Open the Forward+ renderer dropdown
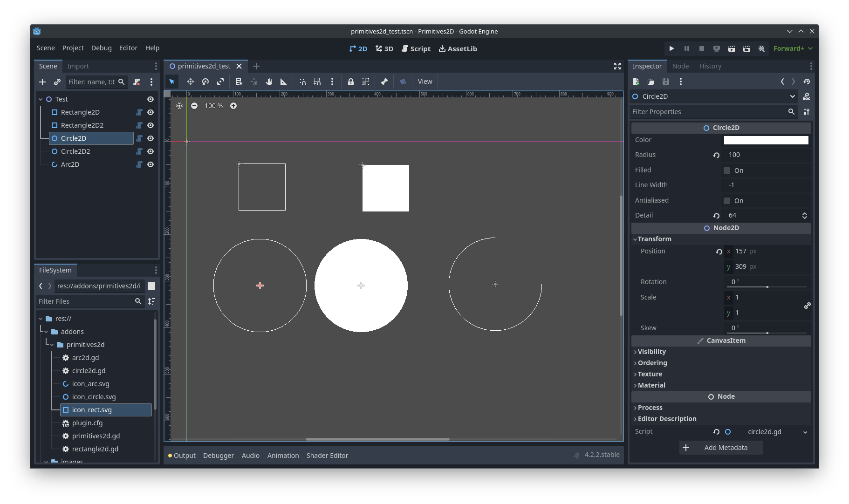Screen dimensions: 849x504 [x=793, y=48]
